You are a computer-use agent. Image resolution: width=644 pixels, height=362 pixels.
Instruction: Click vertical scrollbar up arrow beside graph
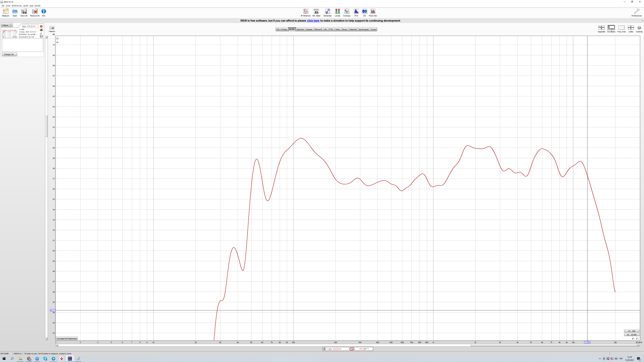pyautogui.click(x=46, y=37)
